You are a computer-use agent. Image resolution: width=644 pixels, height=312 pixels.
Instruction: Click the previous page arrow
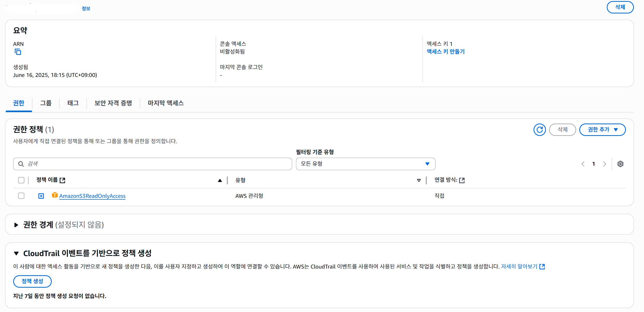(x=583, y=164)
